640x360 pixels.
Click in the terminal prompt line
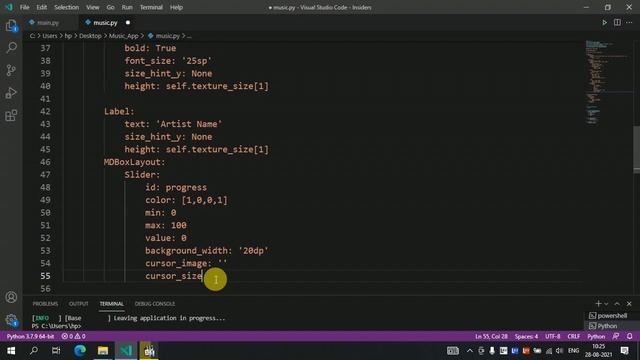click(57, 326)
